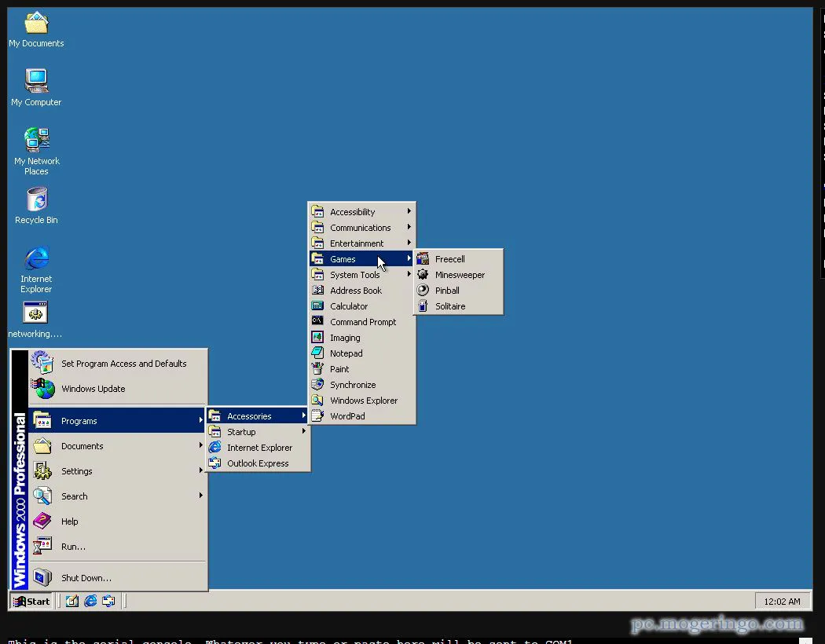The image size is (825, 644).
Task: Click the Command Prompt icon
Action: click(x=317, y=321)
